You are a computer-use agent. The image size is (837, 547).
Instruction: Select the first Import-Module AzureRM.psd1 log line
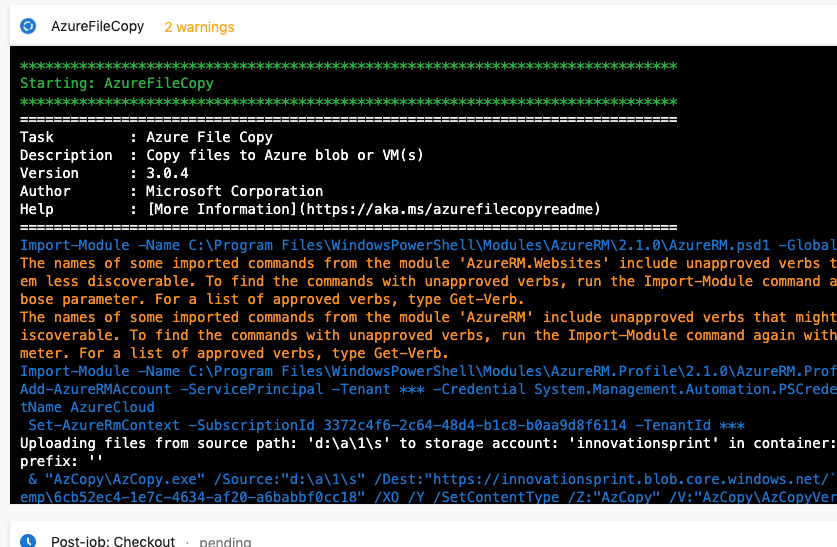pyautogui.click(x=428, y=245)
